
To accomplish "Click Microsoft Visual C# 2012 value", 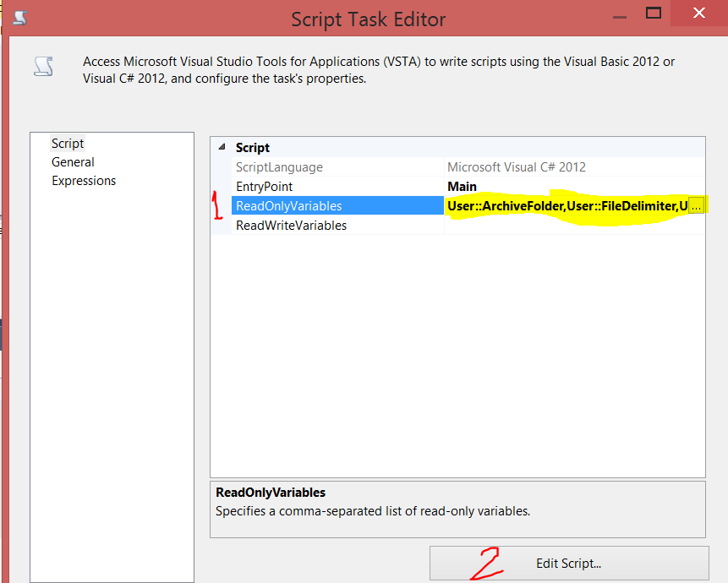I will coord(517,166).
